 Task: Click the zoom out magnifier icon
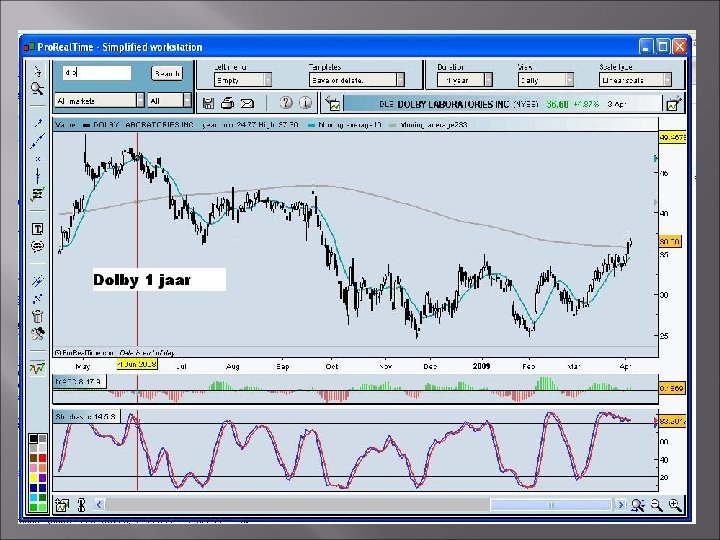[x=657, y=505]
